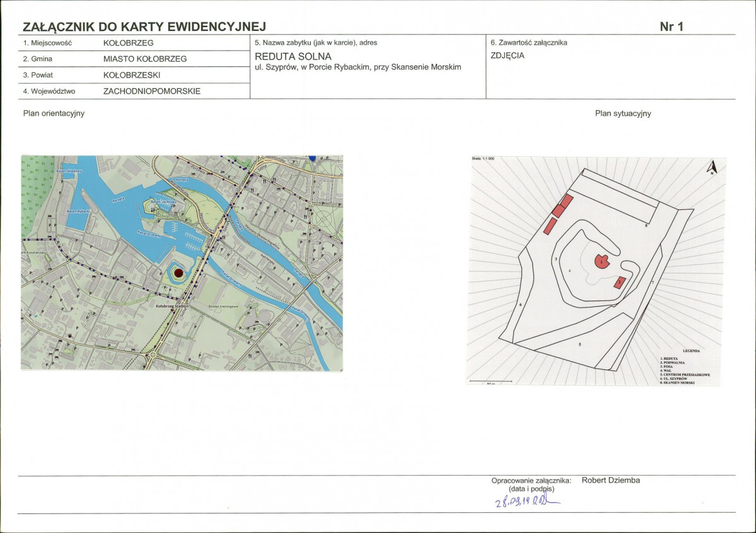Screen dimensions: 756x533
Task: Click the 'Opracowanie załącznika:' label
Action: click(x=532, y=481)
